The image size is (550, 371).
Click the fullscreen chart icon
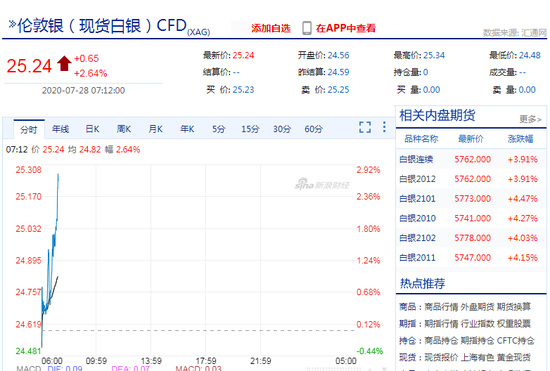coord(365,127)
